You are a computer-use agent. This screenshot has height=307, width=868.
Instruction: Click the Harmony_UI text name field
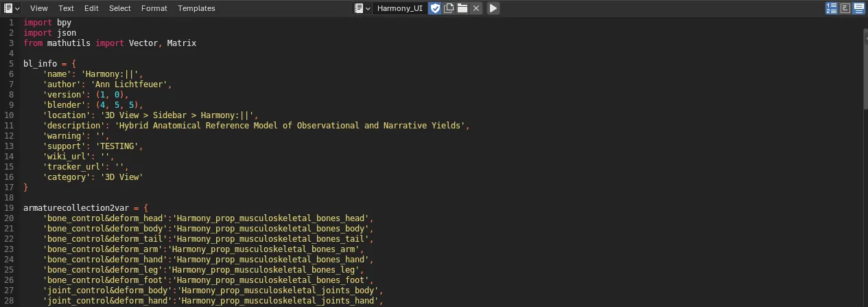click(x=400, y=8)
